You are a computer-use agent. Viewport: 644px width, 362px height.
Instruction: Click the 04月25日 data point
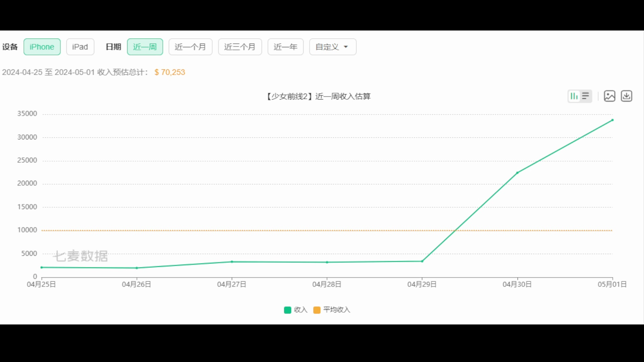(x=42, y=267)
